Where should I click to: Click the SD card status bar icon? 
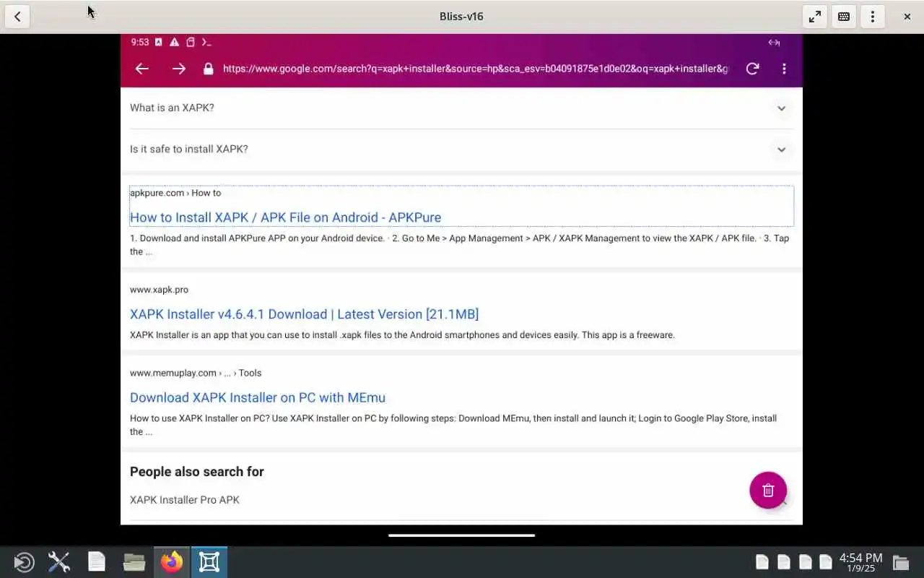pyautogui.click(x=191, y=43)
